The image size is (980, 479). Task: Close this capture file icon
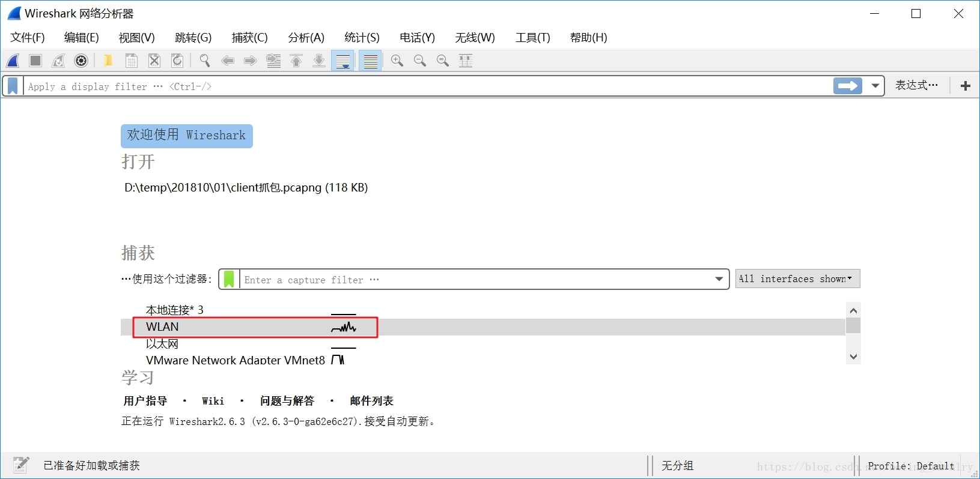pos(154,61)
